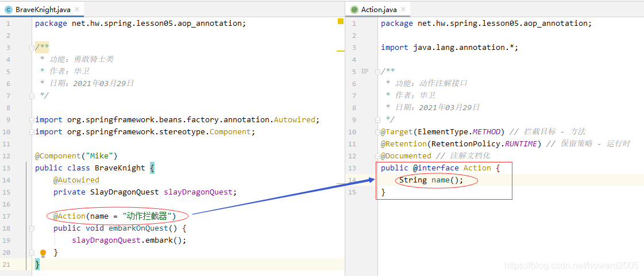Close the Action.java tab
This screenshot has width=644, height=276.
(x=403, y=9)
